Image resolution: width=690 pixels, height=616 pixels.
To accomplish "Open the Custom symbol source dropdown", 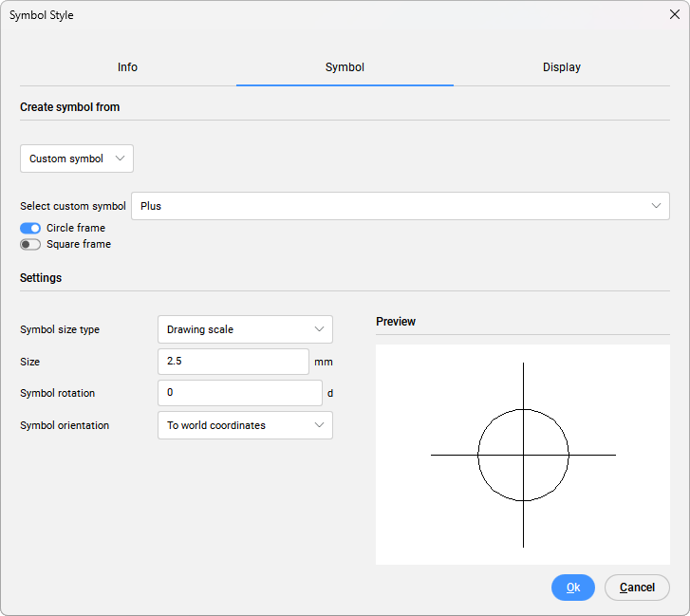I will tap(76, 159).
